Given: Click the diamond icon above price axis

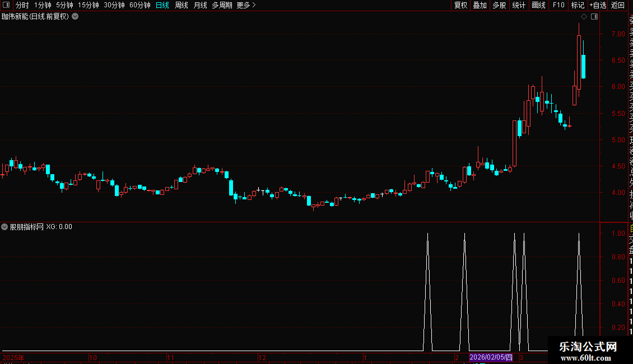Looking at the screenshot, I should pos(584,17).
